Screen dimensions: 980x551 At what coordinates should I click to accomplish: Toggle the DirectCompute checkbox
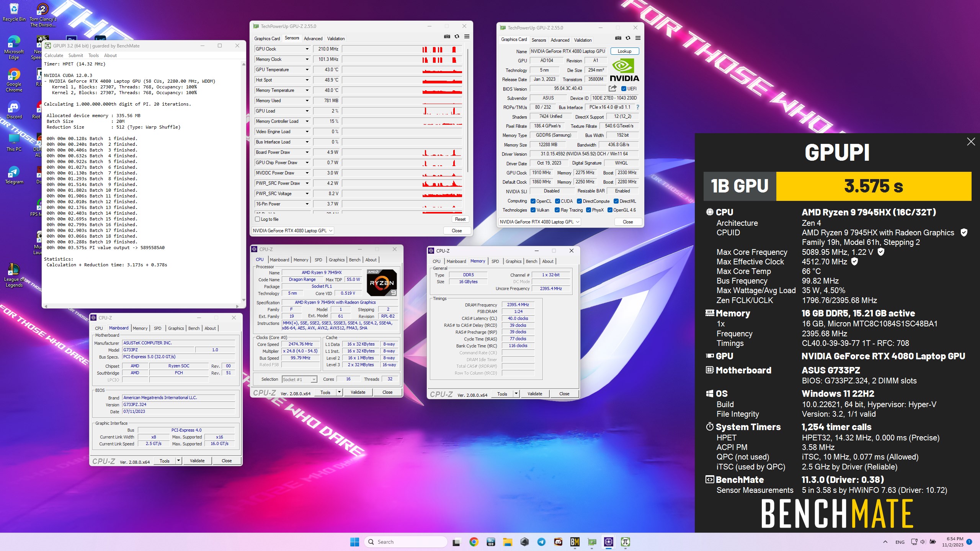580,201
